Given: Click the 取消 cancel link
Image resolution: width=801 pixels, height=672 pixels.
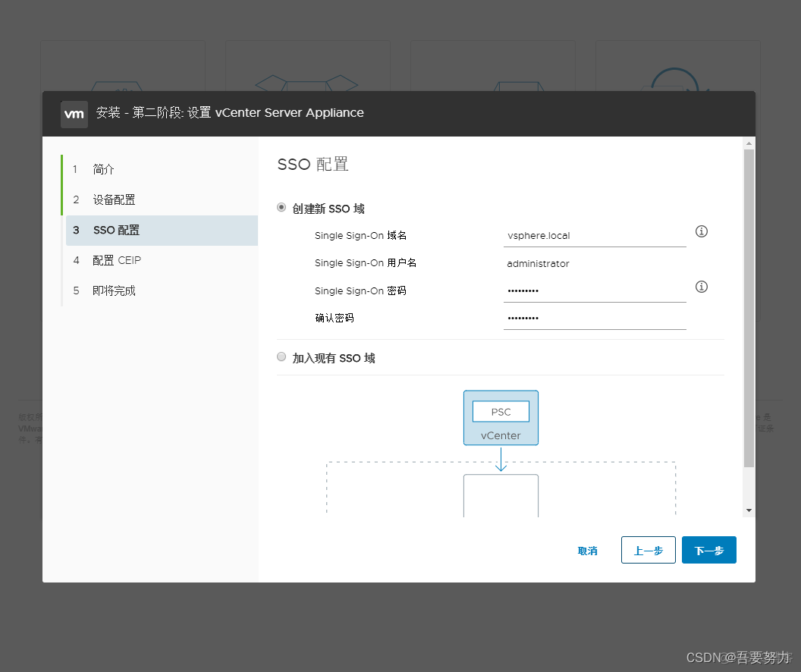Looking at the screenshot, I should 587,551.
